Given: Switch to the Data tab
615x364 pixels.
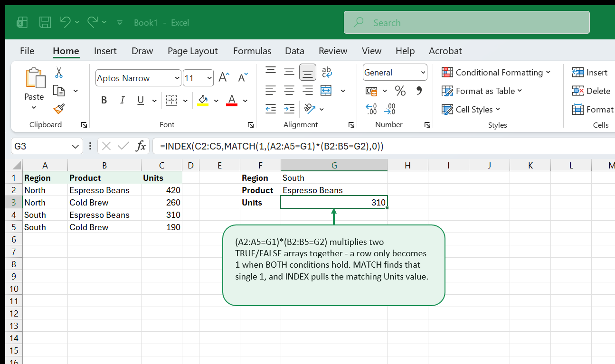Looking at the screenshot, I should 294,51.
